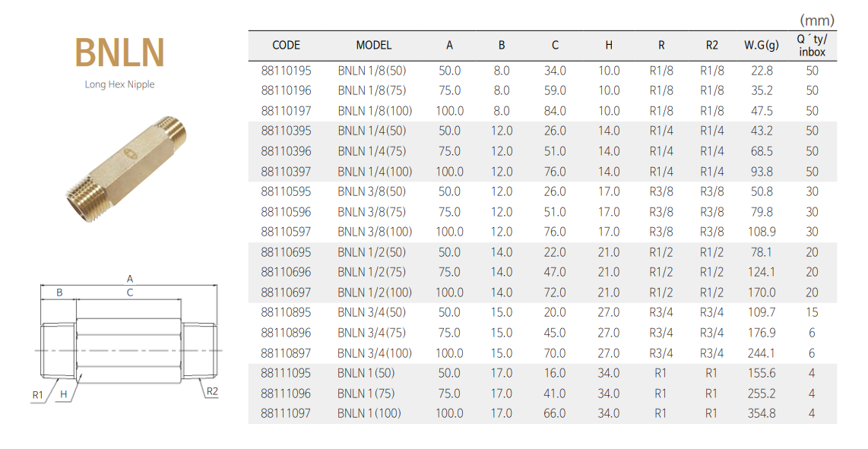Click the BNLN 1/4(75) model cell
The height and width of the screenshot is (449, 868).
[x=372, y=151]
